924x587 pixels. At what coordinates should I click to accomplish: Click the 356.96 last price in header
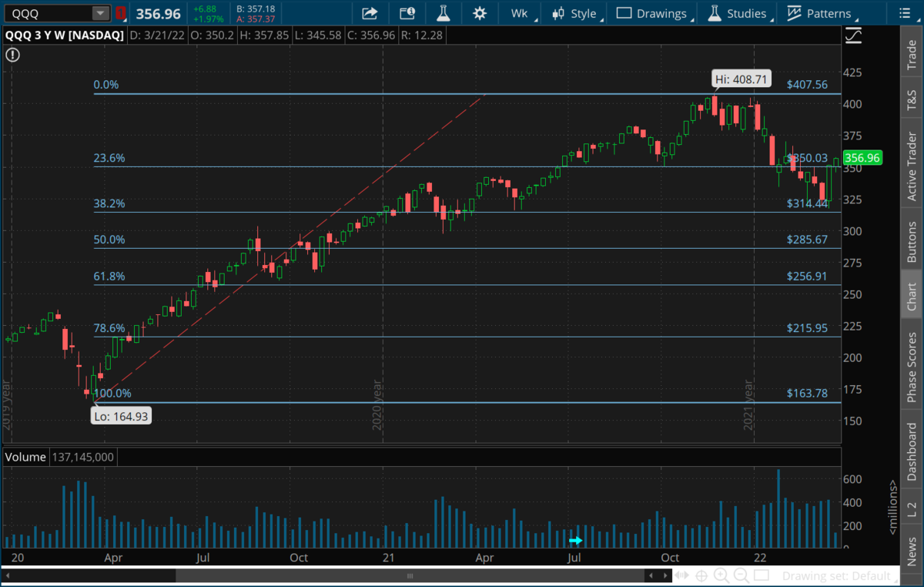click(159, 13)
